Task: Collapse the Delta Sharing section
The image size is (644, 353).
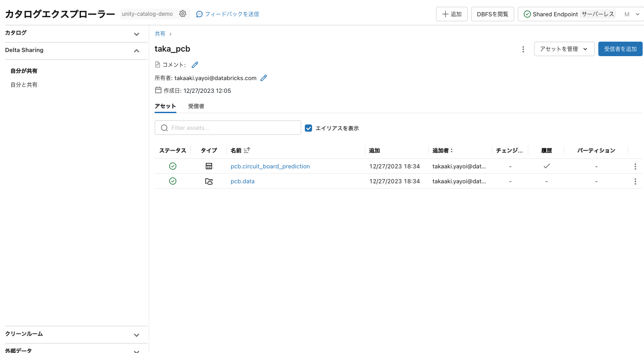Action: point(136,50)
